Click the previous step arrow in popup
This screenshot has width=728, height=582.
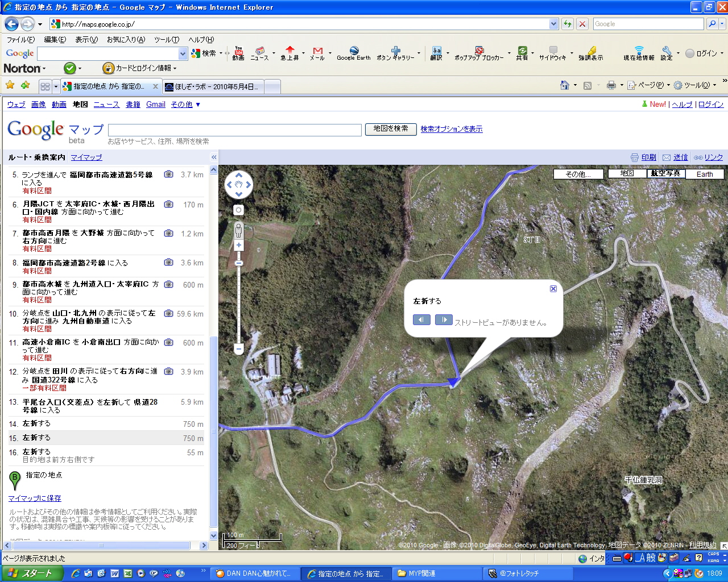pyautogui.click(x=421, y=320)
